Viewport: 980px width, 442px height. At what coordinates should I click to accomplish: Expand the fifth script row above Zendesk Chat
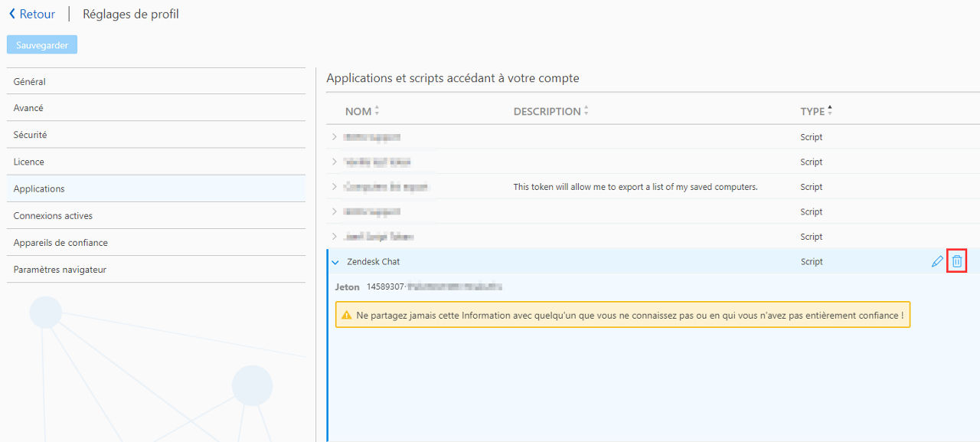tap(335, 237)
